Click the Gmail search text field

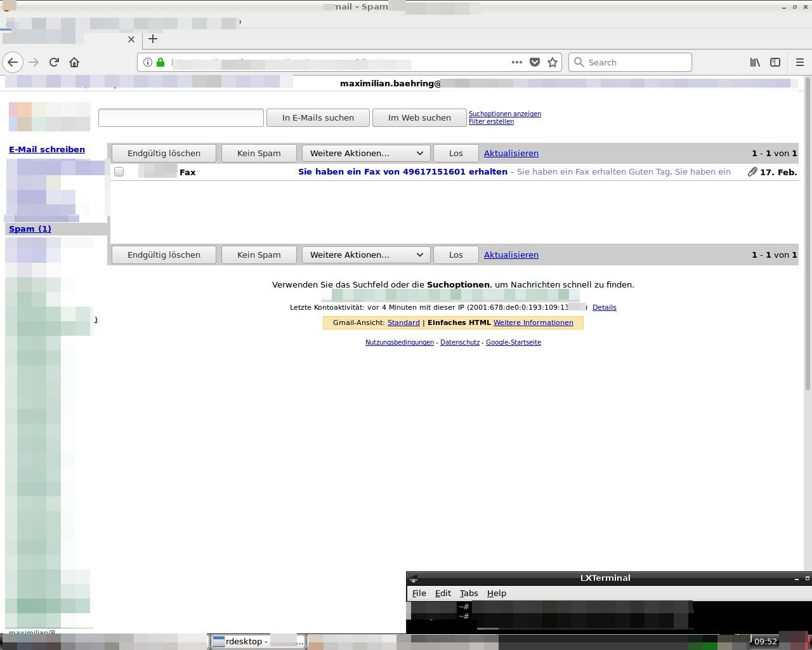[181, 117]
